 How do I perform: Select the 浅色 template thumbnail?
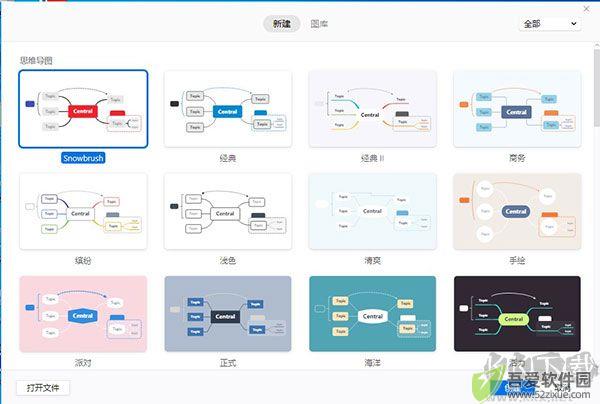tap(228, 211)
